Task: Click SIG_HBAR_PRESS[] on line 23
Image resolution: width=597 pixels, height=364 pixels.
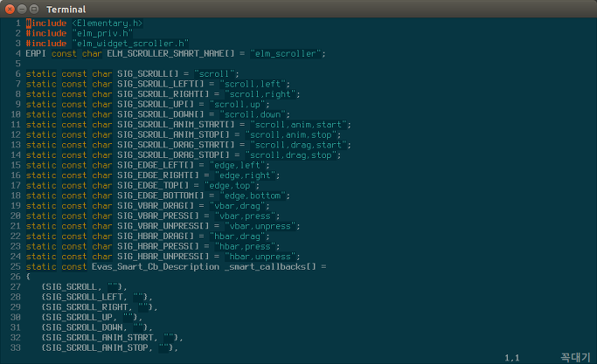Action: [x=158, y=246]
